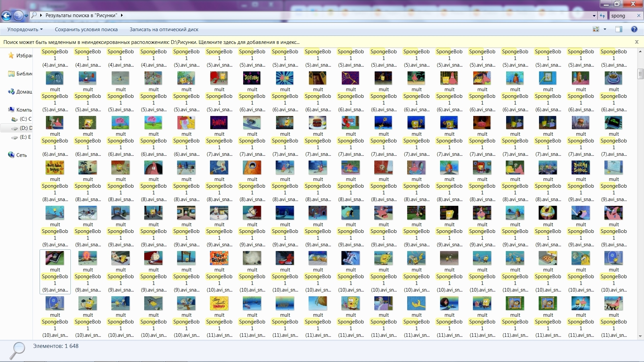Click the vertical scrollbar down arrow

click(640, 336)
